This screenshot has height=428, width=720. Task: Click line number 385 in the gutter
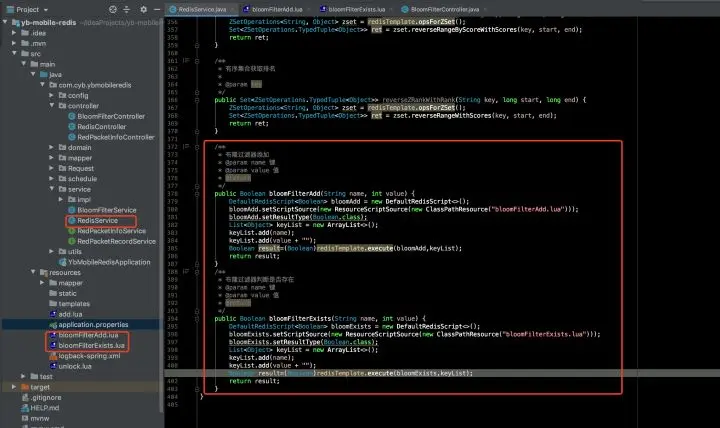point(172,248)
